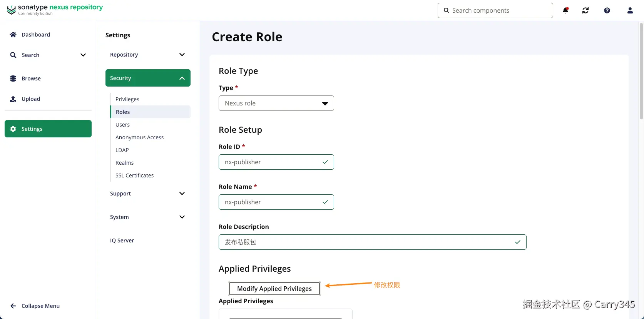Open the help question mark icon

607,10
